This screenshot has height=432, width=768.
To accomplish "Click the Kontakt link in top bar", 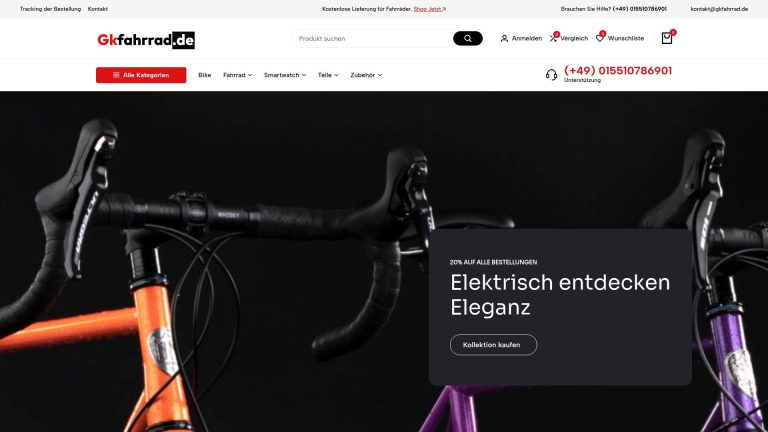I will pyautogui.click(x=97, y=9).
